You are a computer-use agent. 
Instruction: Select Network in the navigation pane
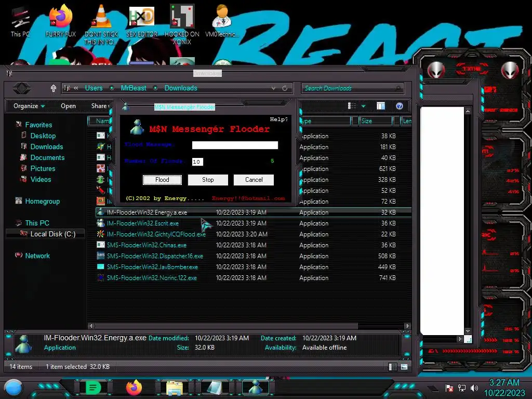click(x=37, y=256)
